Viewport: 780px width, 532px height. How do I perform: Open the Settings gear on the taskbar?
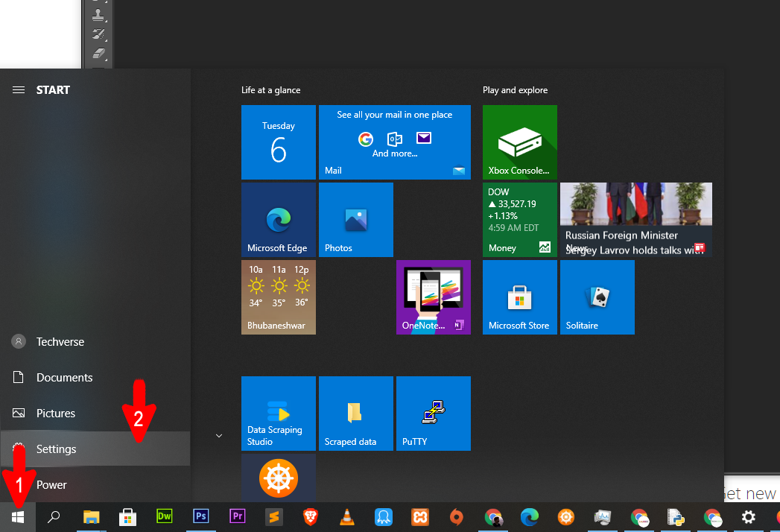tap(749, 517)
